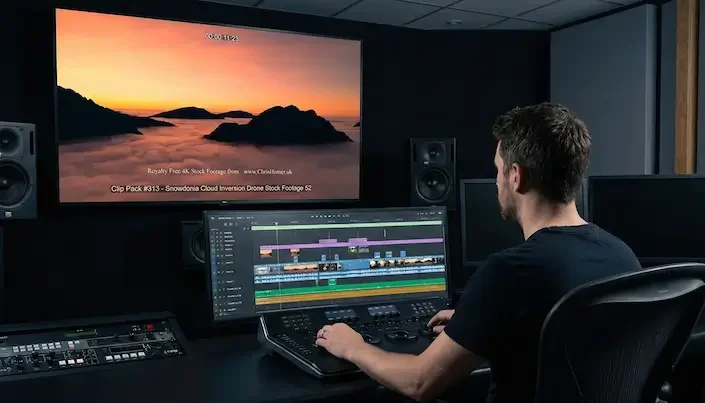705x403 pixels.
Task: Select the solid blue clip on the main video track
Action: pos(356,265)
